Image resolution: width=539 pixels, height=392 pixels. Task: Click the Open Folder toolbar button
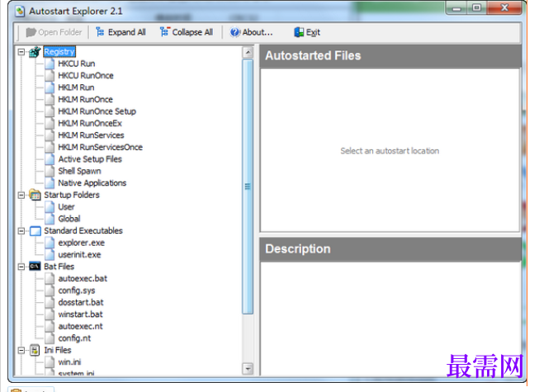click(54, 32)
